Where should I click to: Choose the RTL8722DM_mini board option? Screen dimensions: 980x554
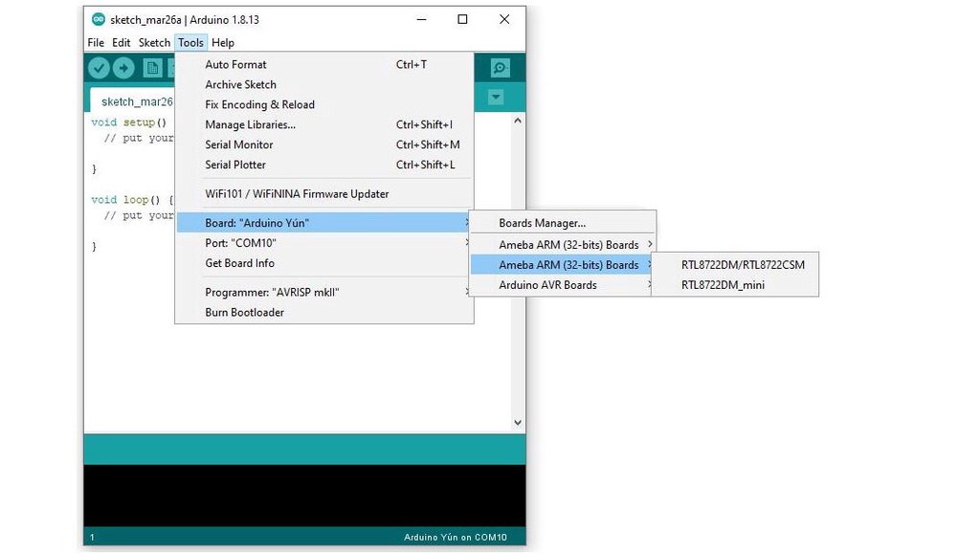(723, 285)
